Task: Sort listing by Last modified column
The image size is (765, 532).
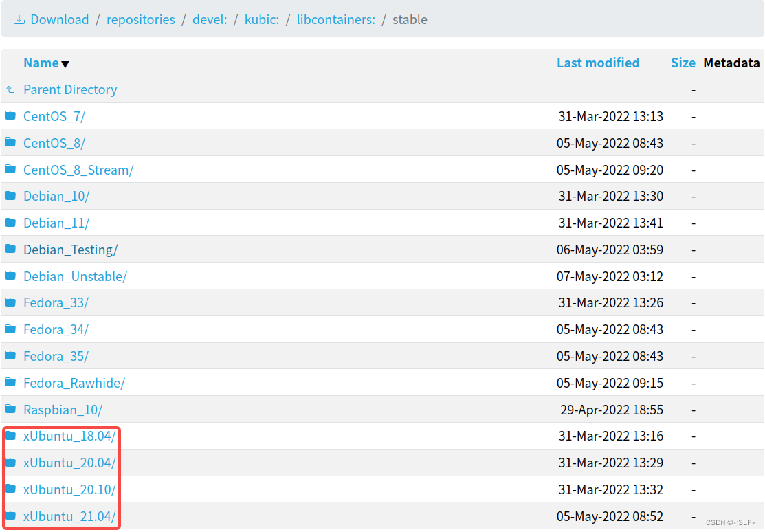Action: tap(597, 63)
